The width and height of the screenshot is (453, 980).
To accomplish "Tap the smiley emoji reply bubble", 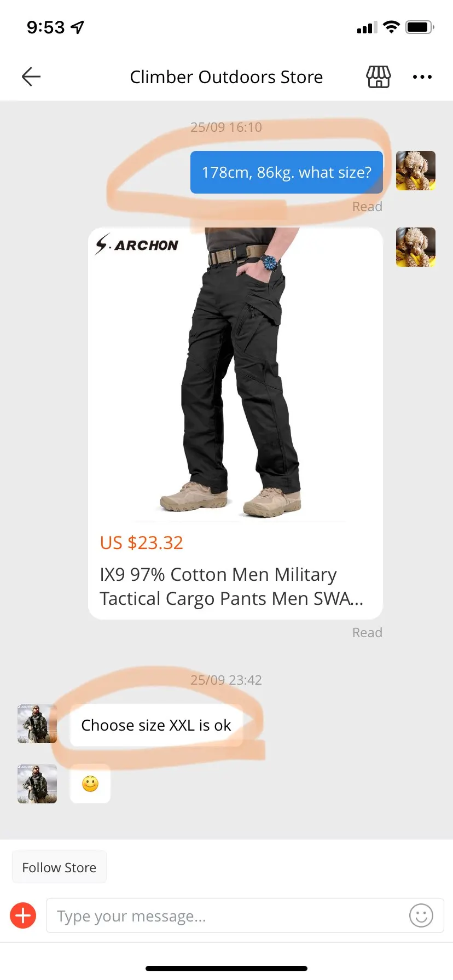I will pos(90,784).
